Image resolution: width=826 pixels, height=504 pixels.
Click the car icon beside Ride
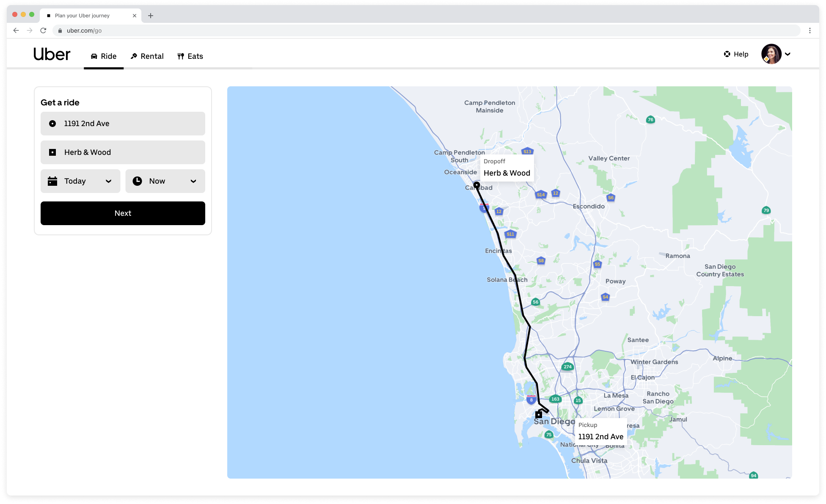coord(94,56)
